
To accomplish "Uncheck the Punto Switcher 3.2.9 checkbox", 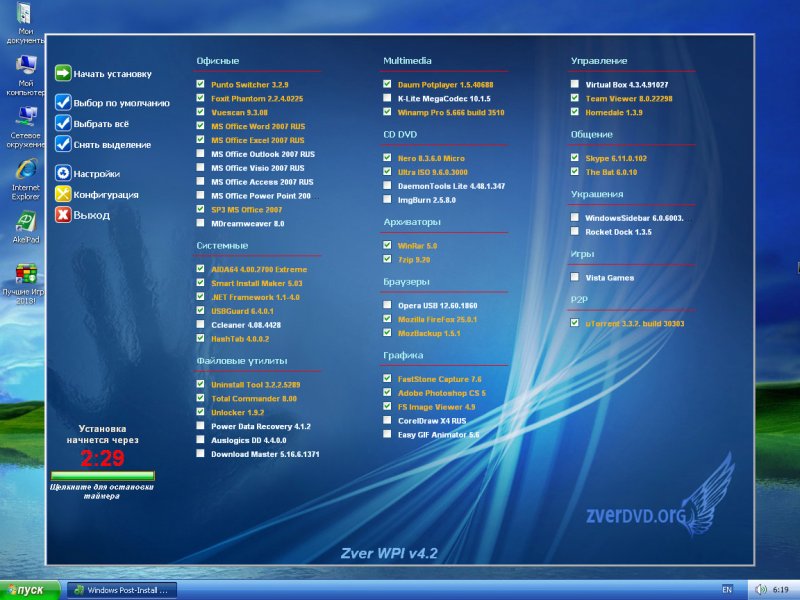I will [201, 84].
